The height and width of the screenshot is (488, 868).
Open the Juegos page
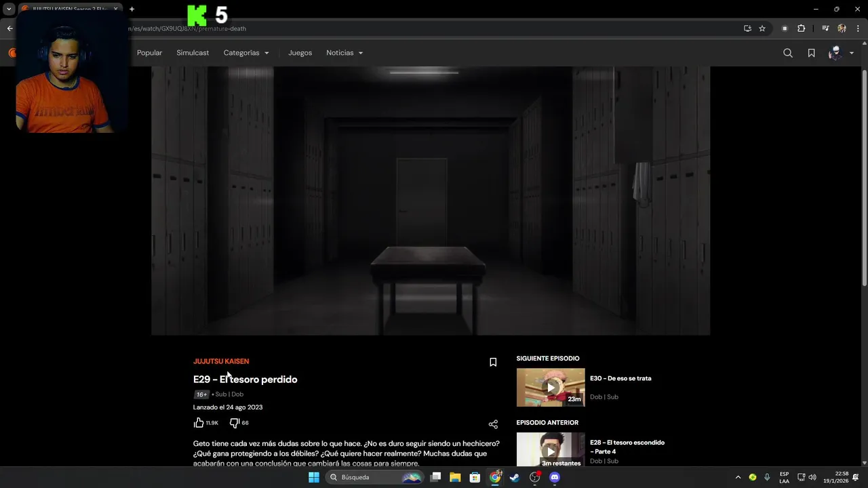click(x=300, y=53)
